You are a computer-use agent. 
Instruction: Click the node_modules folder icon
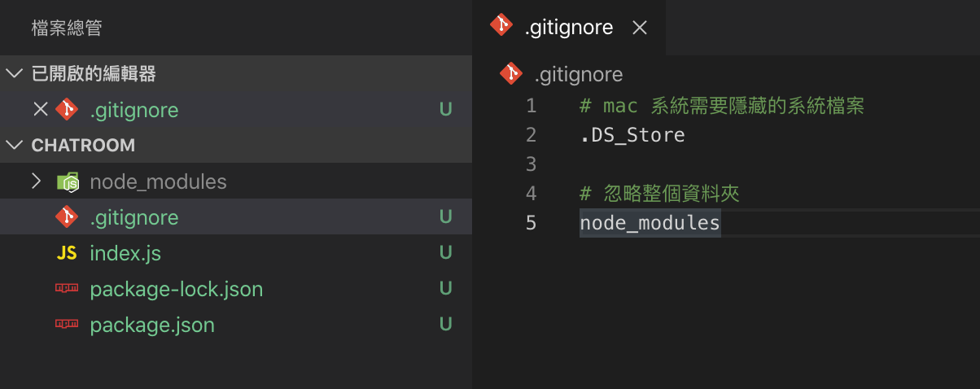[x=68, y=181]
